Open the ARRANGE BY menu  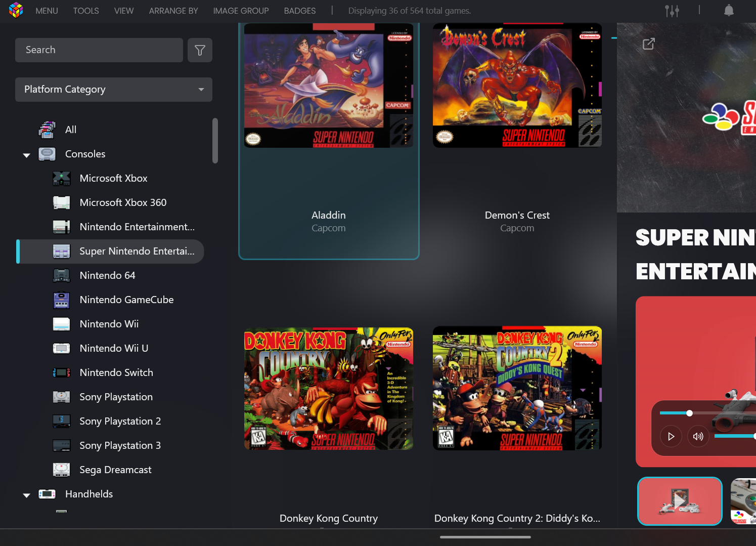point(173,11)
